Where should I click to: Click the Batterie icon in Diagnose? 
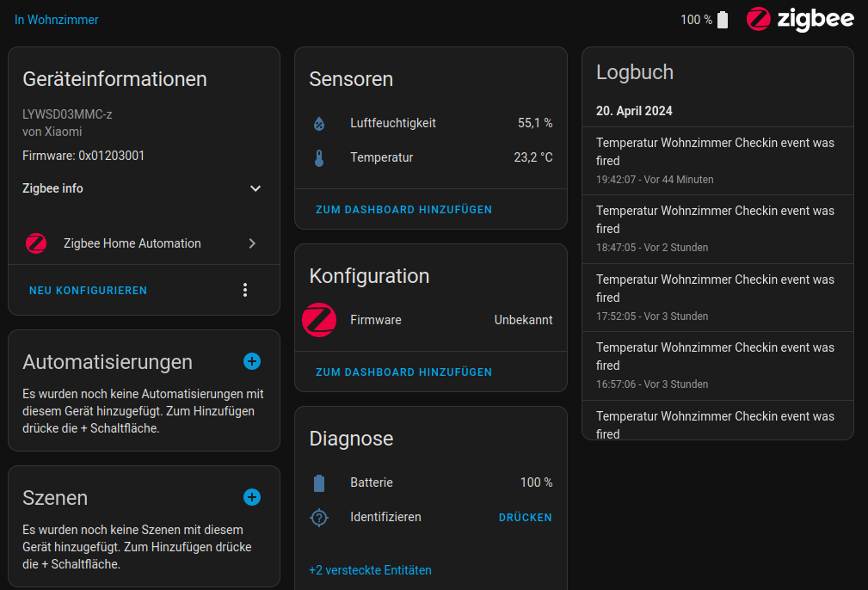point(319,483)
